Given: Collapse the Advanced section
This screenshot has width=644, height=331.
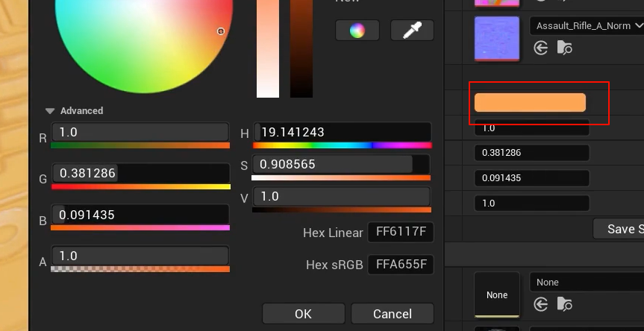Looking at the screenshot, I should pos(50,111).
